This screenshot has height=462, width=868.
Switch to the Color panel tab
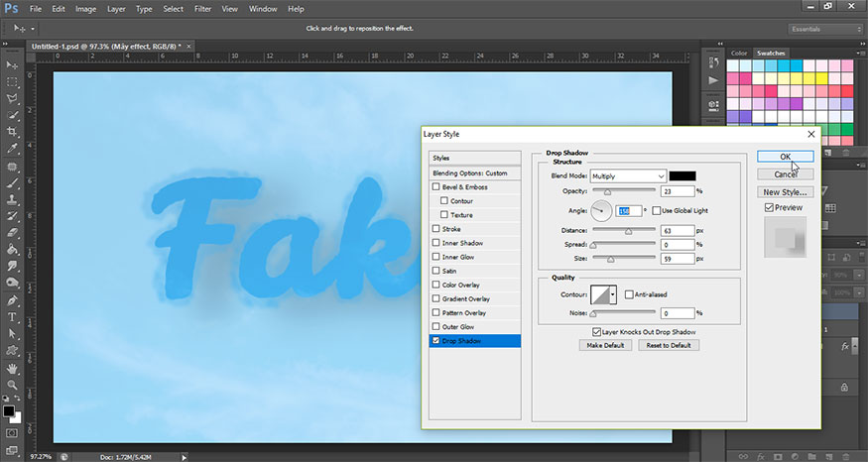coord(739,54)
